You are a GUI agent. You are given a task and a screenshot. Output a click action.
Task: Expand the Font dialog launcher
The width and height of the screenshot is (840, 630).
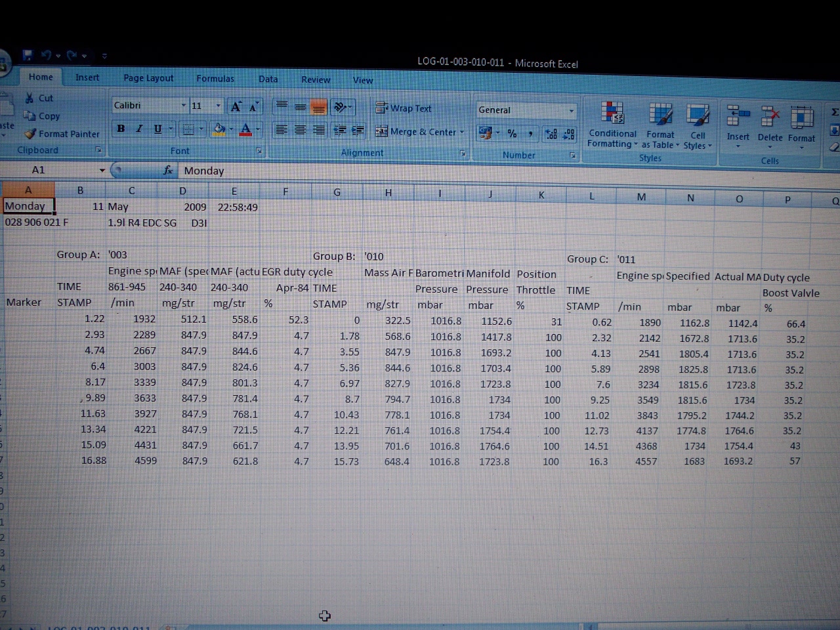point(259,151)
